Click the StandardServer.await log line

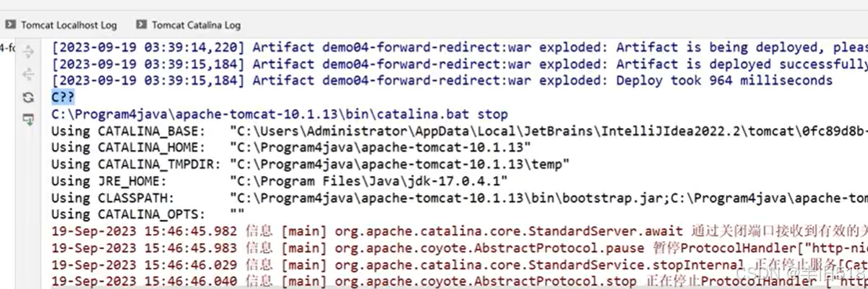(459, 232)
